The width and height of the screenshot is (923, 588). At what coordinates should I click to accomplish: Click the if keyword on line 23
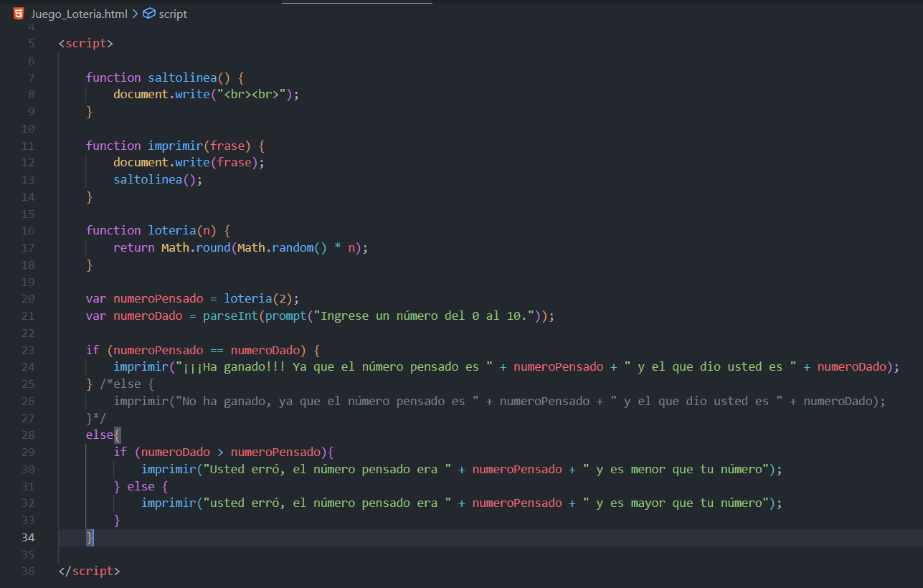(93, 350)
